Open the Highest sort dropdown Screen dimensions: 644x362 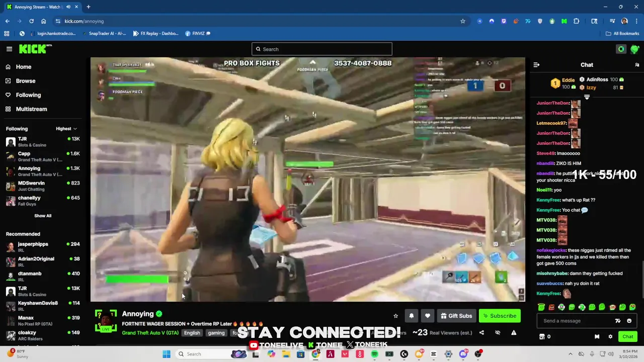pos(66,129)
